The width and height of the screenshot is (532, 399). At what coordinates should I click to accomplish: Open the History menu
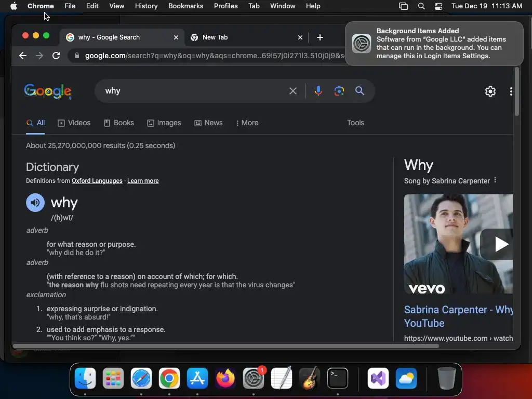tap(146, 6)
